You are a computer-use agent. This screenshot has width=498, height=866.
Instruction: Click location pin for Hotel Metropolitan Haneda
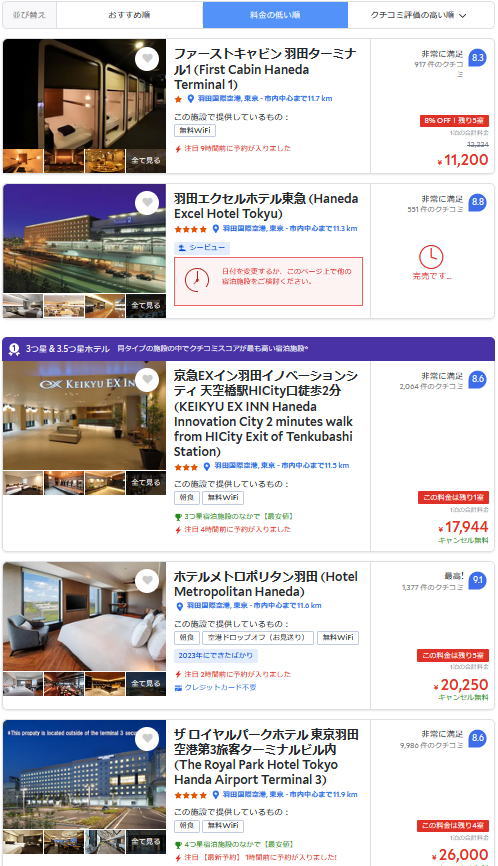(x=179, y=606)
